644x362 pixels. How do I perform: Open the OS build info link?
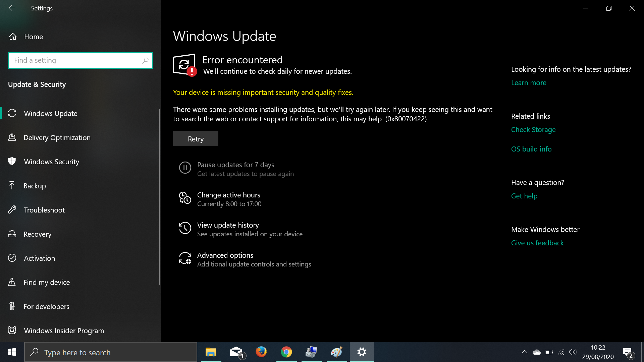tap(531, 149)
